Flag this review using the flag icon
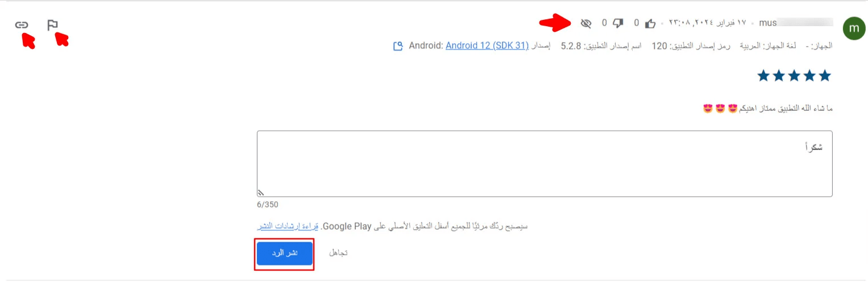 tap(52, 25)
